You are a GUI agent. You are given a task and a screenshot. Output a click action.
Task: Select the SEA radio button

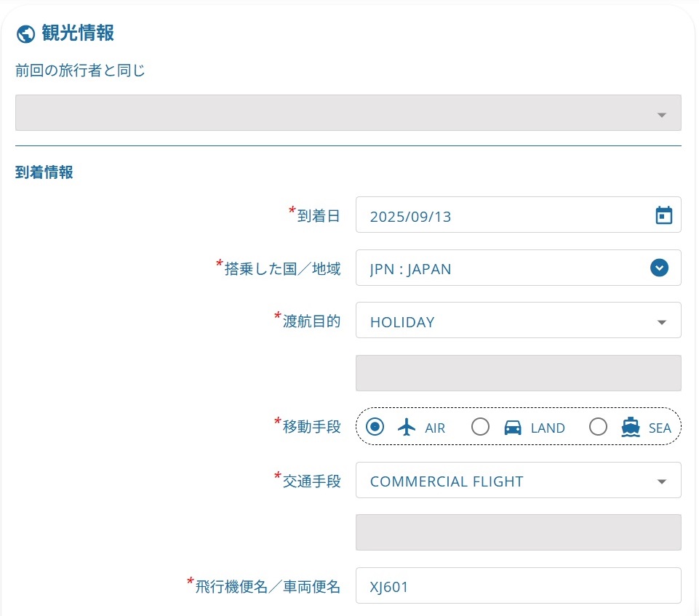click(598, 428)
